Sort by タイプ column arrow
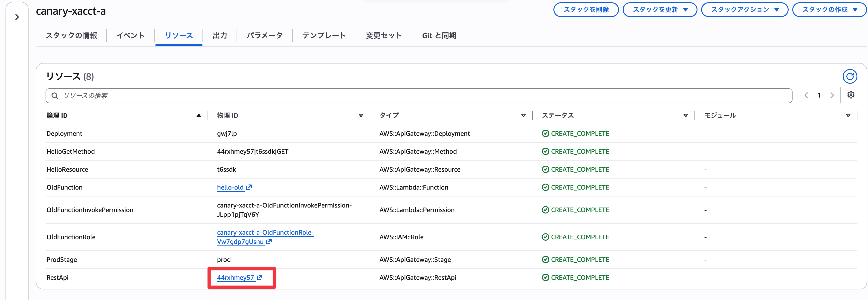 pyautogui.click(x=523, y=115)
